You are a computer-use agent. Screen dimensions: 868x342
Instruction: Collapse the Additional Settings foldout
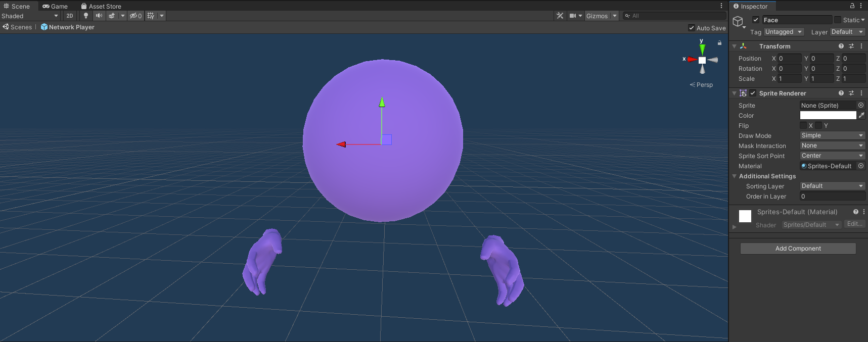pyautogui.click(x=734, y=176)
